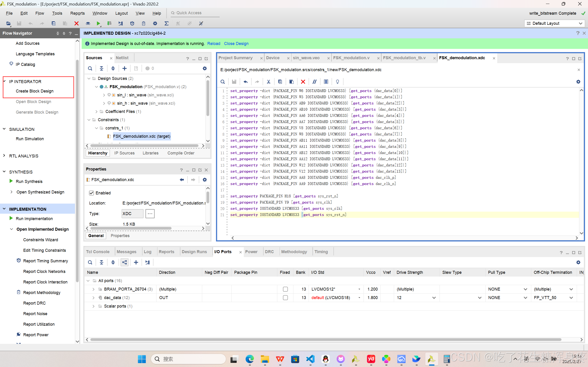Expand the Scalar ports group
The width and height of the screenshot is (588, 367).
click(x=93, y=306)
